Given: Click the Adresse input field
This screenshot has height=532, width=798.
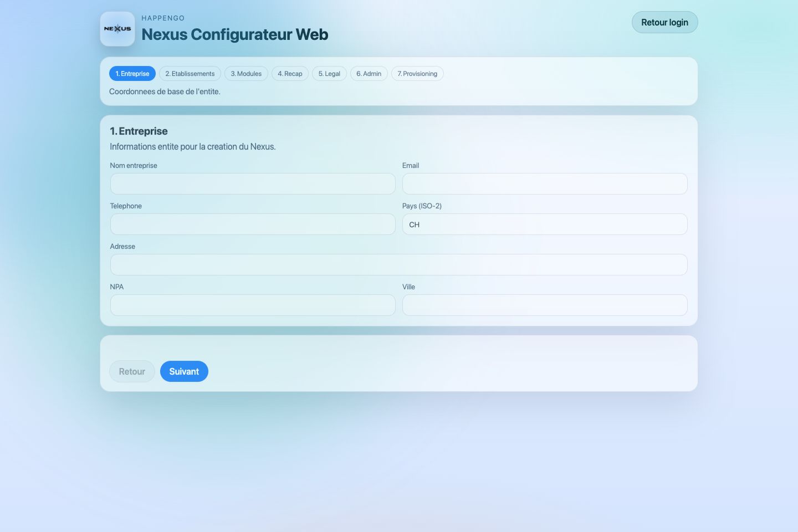Looking at the screenshot, I should pyautogui.click(x=399, y=264).
